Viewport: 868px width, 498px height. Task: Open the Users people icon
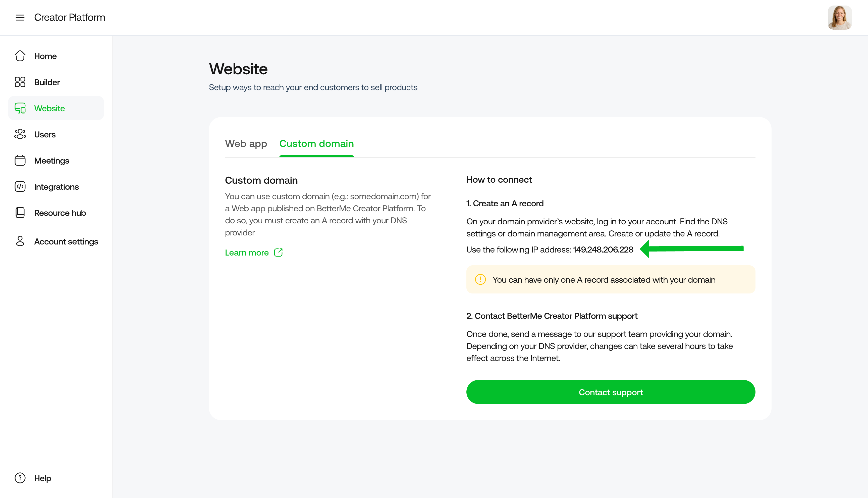tap(20, 134)
